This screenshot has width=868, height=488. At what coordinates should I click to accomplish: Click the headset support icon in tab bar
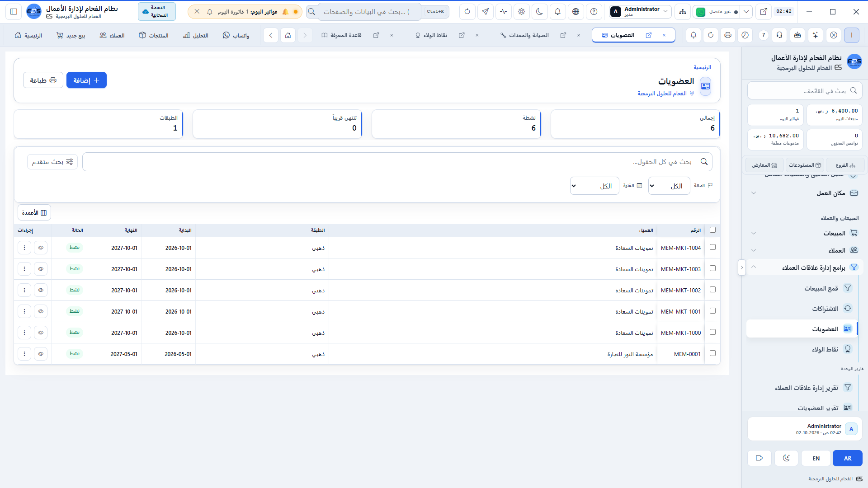tap(779, 35)
